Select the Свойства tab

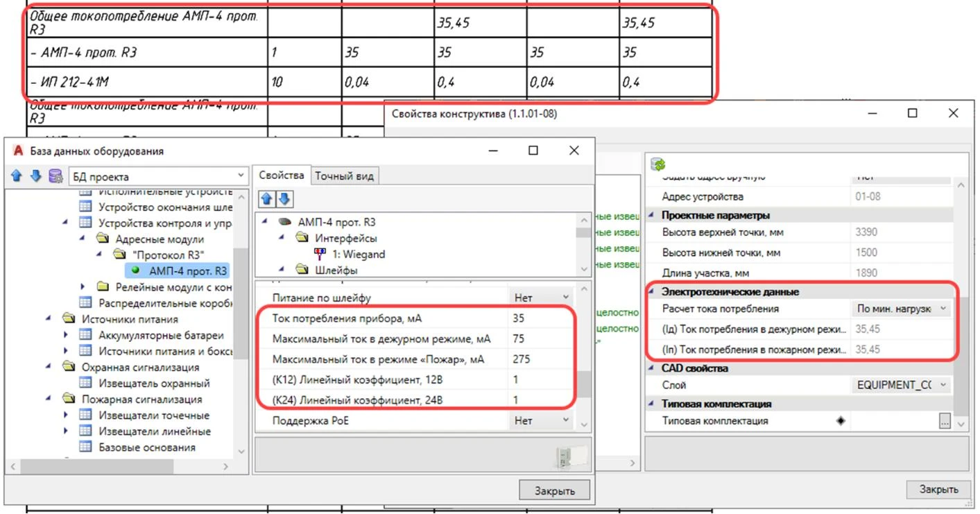click(x=281, y=175)
